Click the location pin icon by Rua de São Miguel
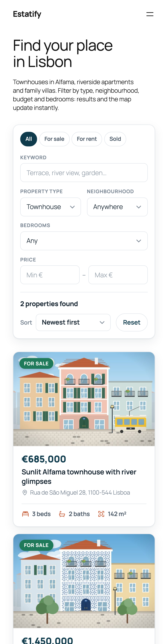168x644 pixels. tap(25, 492)
